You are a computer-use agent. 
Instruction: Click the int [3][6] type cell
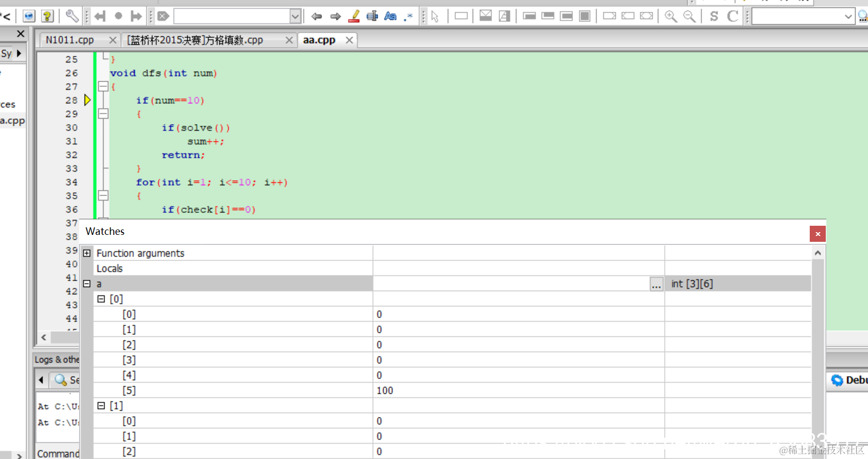coord(738,284)
